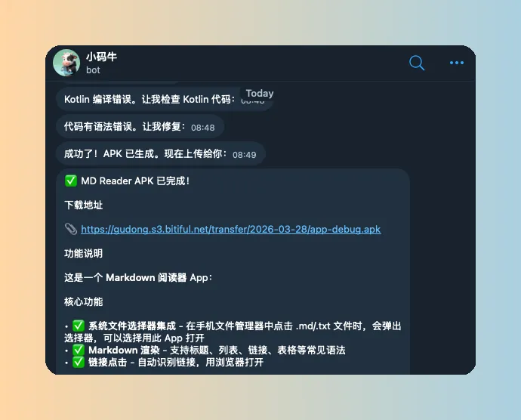Select the Kotlin 编译错误 message bubble

(165, 99)
